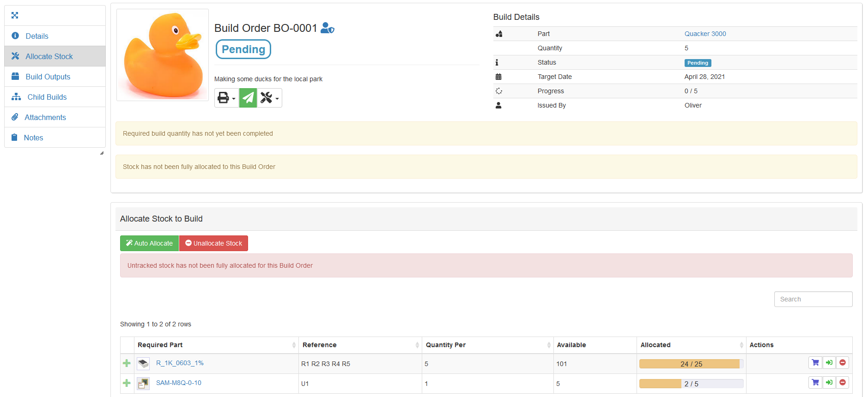This screenshot has width=868, height=397.
Task: Click the shopping cart icon for R_1K_0603_1%
Action: coord(815,363)
